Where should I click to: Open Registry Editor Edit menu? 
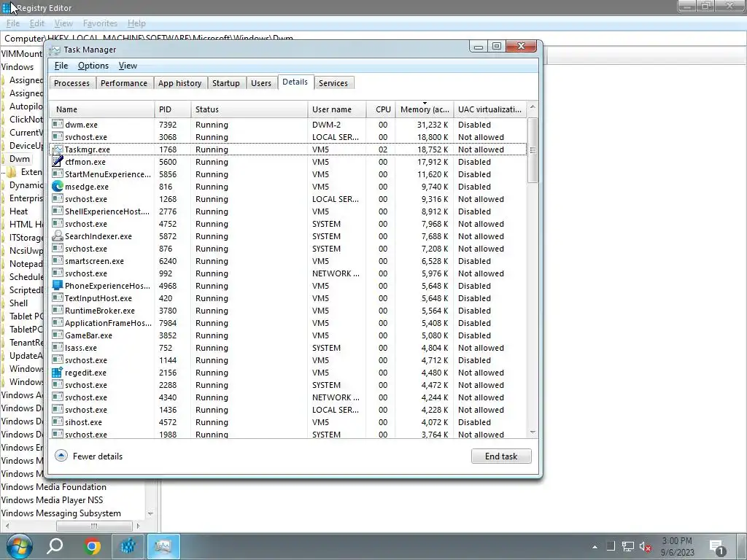click(x=36, y=23)
